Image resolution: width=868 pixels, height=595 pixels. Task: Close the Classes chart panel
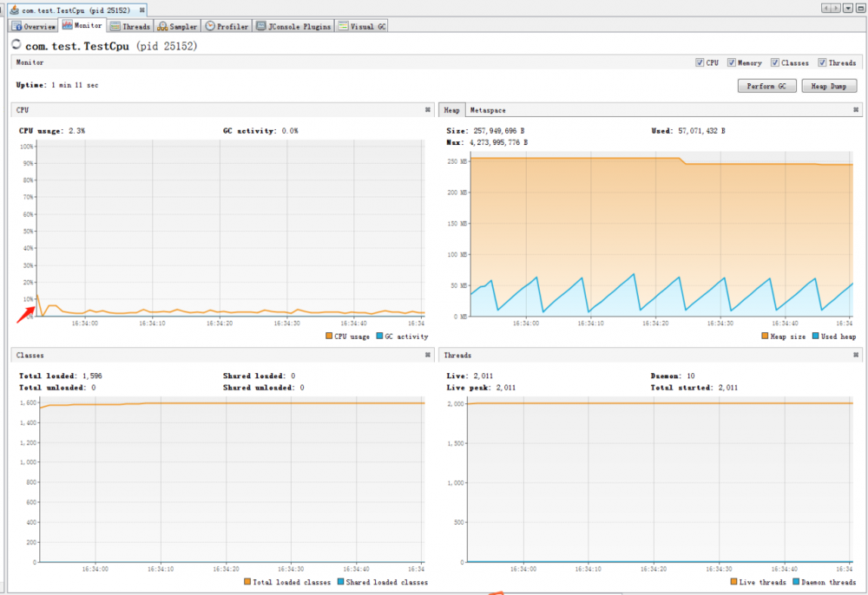click(x=427, y=355)
